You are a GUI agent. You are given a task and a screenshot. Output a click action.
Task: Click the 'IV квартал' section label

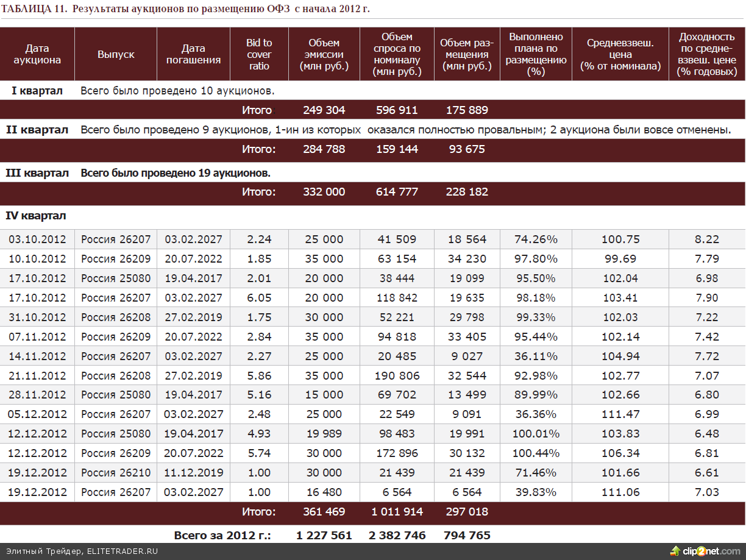(36, 216)
